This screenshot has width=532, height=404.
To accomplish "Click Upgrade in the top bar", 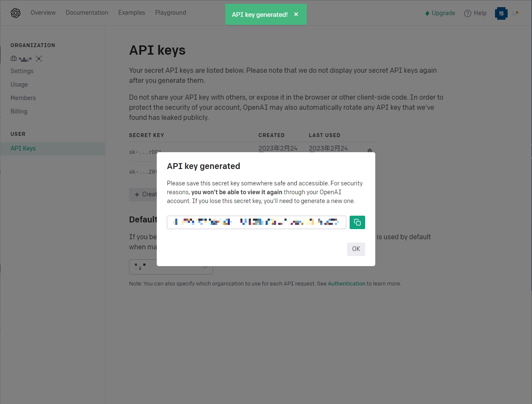I will tap(443, 13).
